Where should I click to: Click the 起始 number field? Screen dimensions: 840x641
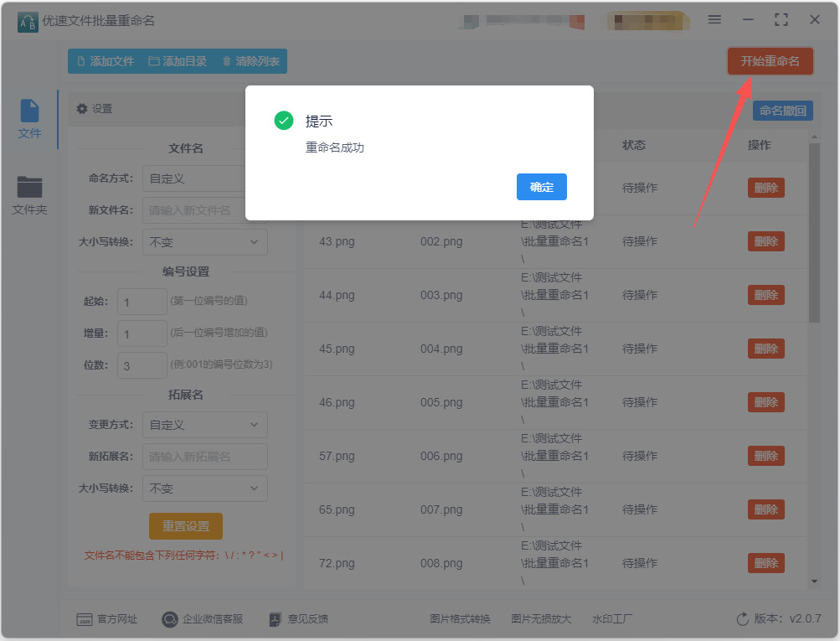[x=142, y=302]
